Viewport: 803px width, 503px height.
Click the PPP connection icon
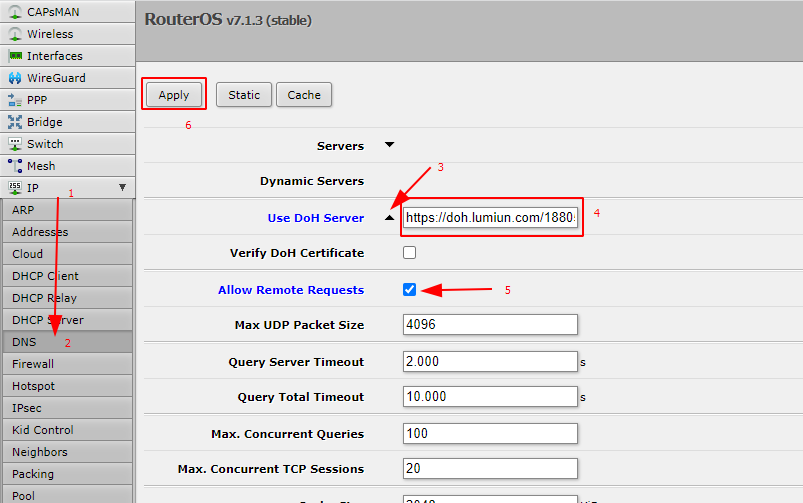pyautogui.click(x=15, y=100)
